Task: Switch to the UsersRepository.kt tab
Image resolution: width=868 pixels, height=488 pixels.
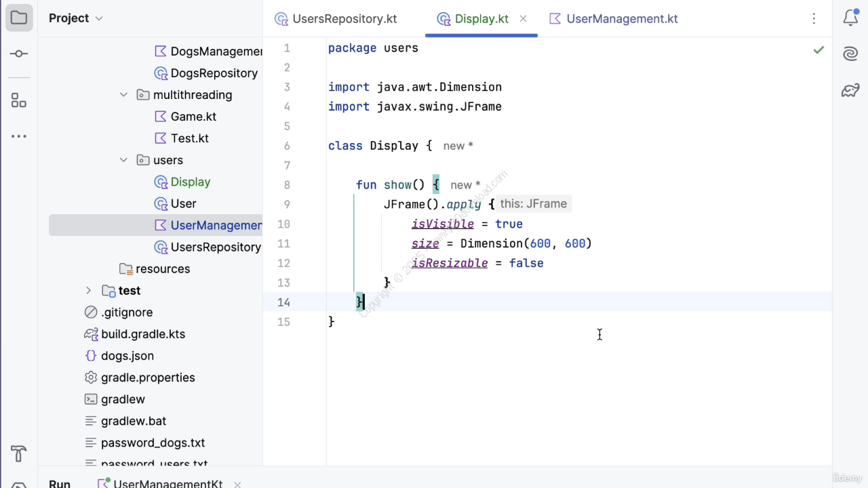Action: (336, 19)
